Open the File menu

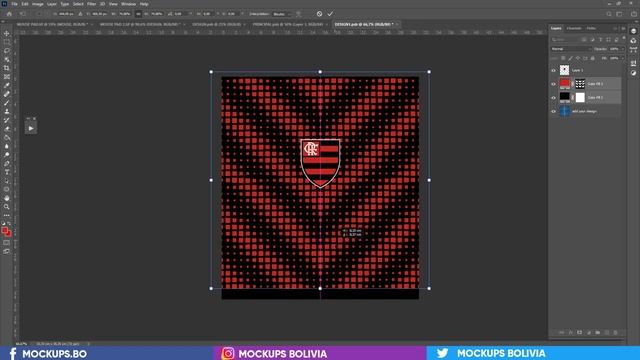coord(14,4)
